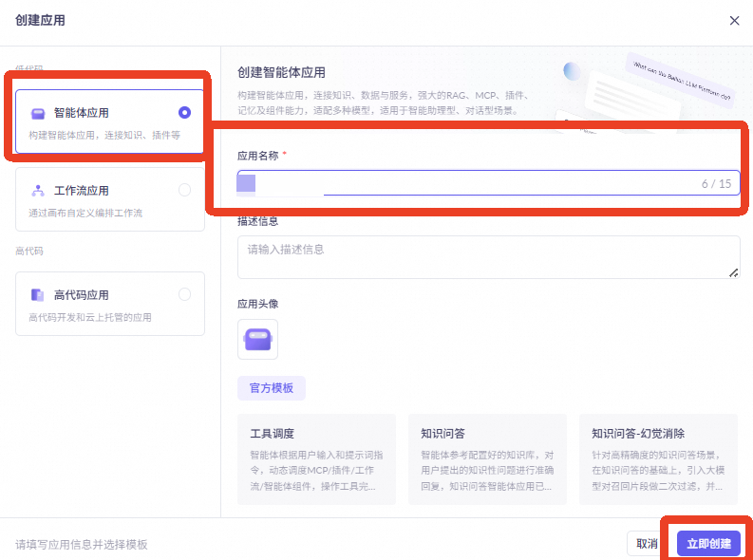Click text 构建智能体应用，连接知识、插件等

click(104, 136)
